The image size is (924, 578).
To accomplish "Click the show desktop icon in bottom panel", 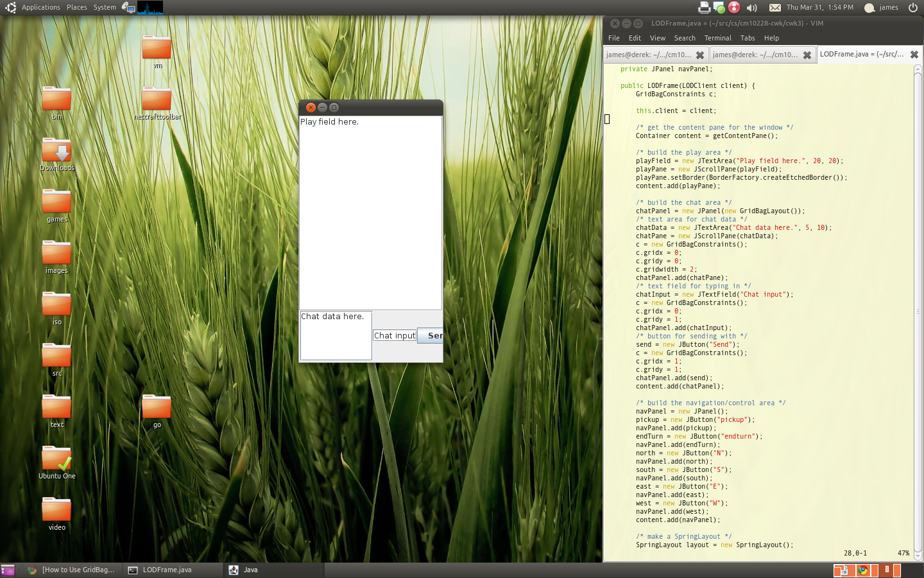I will tap(8, 570).
